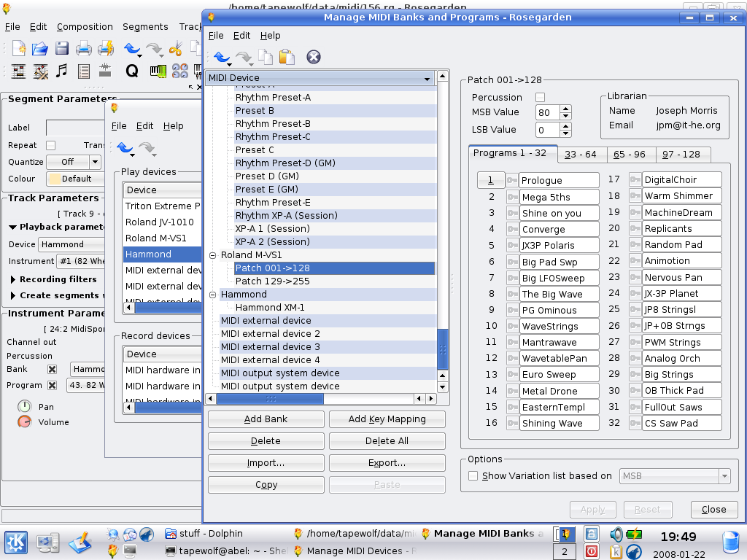Toggle the Bank checkbox in Instrument Parameters
This screenshot has height=560, width=747.
coord(53,369)
